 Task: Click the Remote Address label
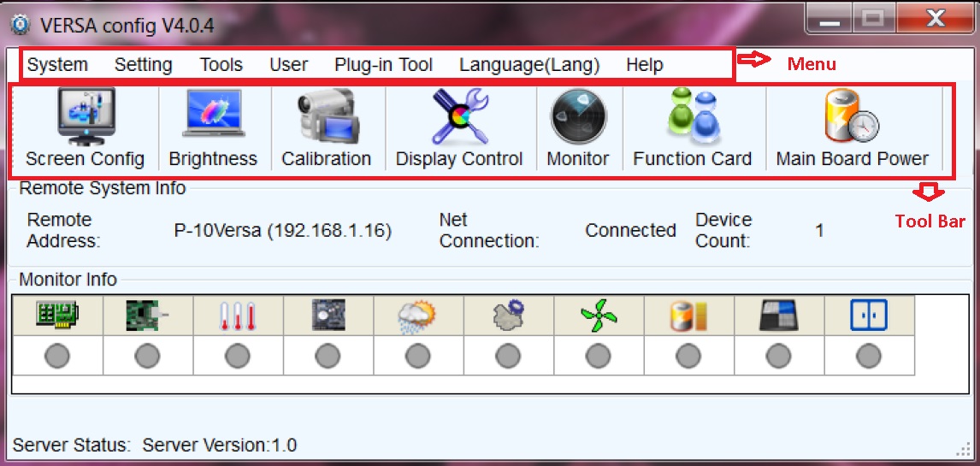tap(64, 231)
